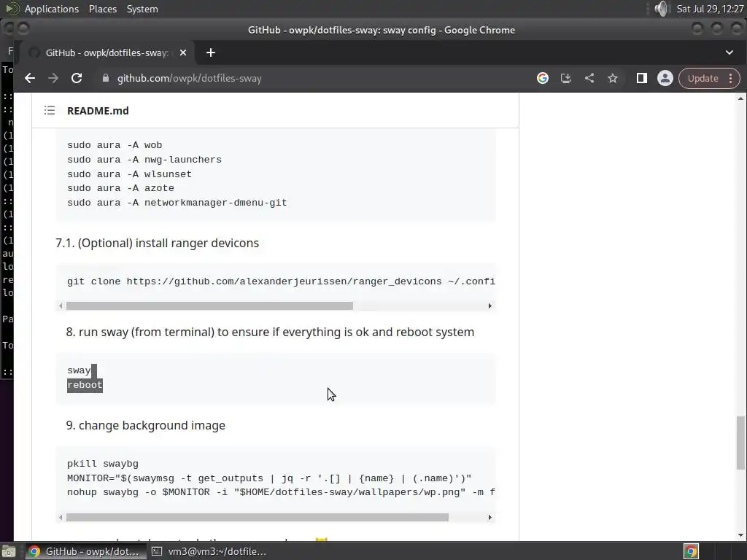Image resolution: width=747 pixels, height=560 pixels.
Task: Reload the GitHub page
Action: (x=77, y=78)
